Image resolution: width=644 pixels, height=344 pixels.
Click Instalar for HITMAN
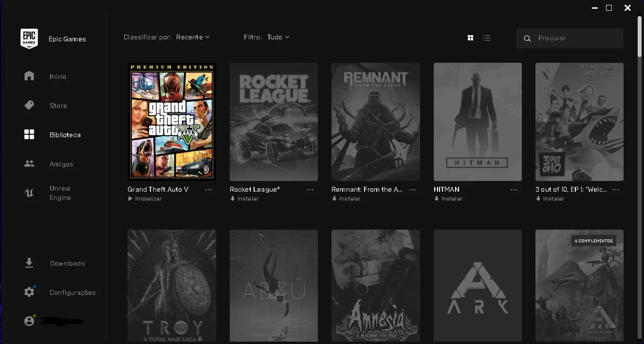click(452, 199)
